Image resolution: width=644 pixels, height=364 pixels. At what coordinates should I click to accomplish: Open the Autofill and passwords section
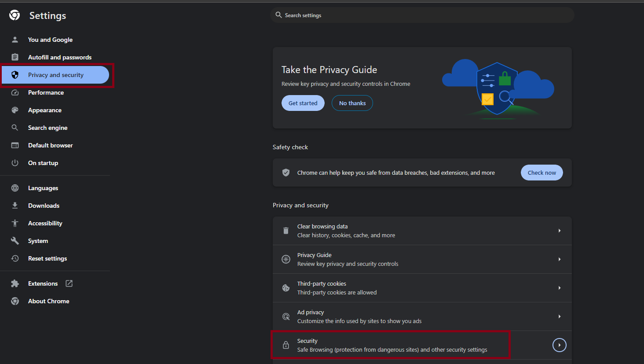60,57
